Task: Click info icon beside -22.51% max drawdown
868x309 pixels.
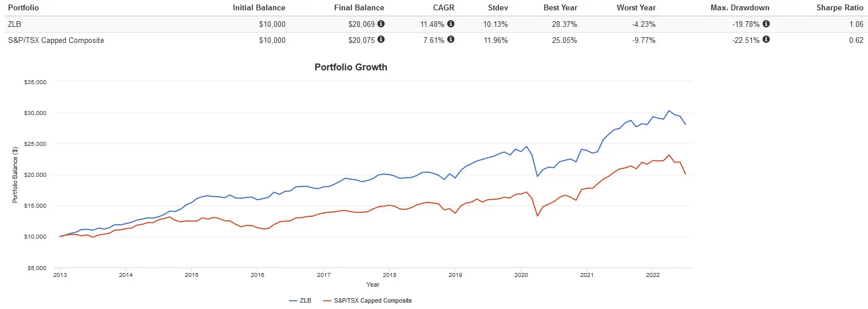Action: (x=766, y=40)
